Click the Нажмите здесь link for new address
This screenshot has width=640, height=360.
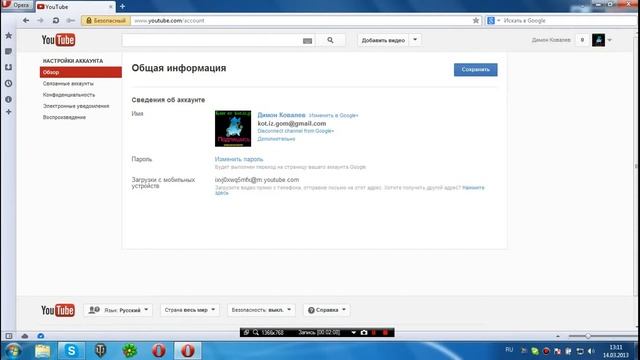coord(473,188)
